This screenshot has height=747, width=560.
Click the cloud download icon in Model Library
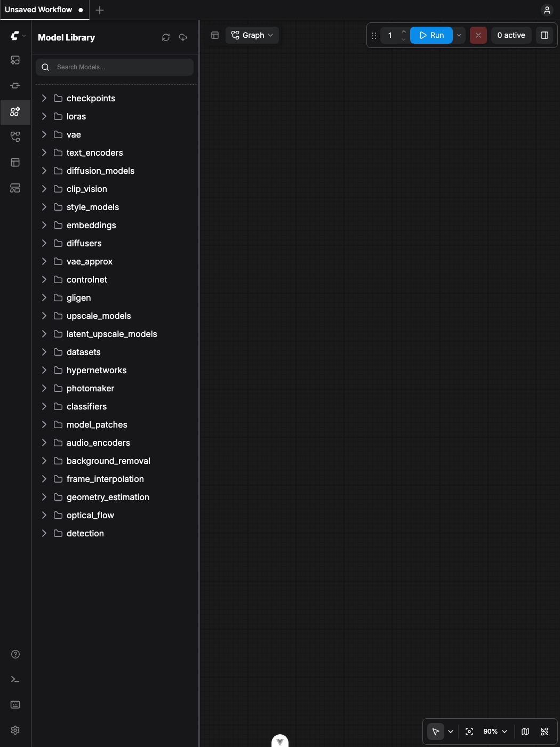(x=183, y=37)
